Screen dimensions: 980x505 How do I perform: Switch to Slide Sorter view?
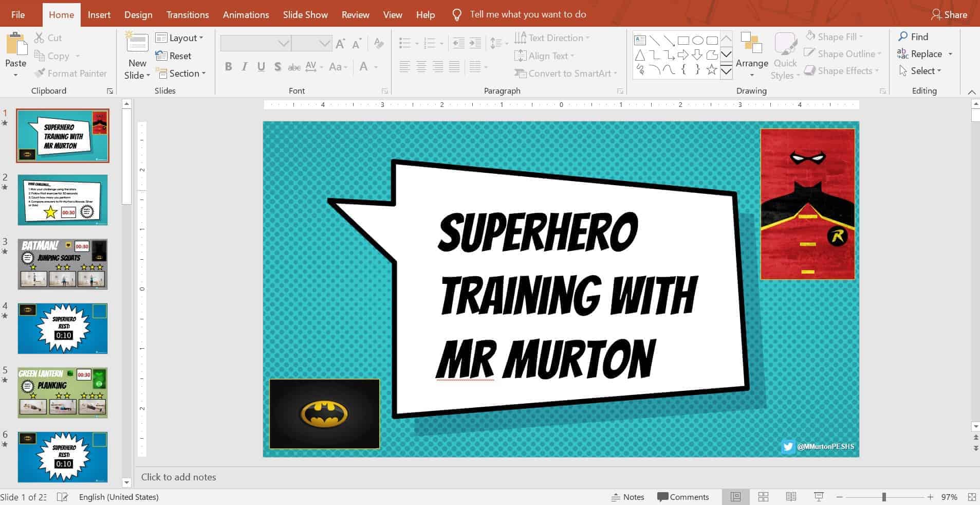763,497
